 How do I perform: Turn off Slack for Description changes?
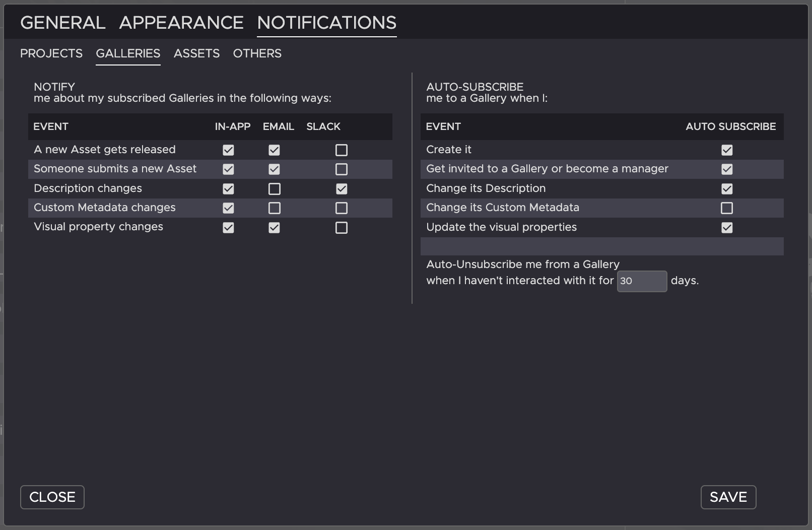coord(342,189)
